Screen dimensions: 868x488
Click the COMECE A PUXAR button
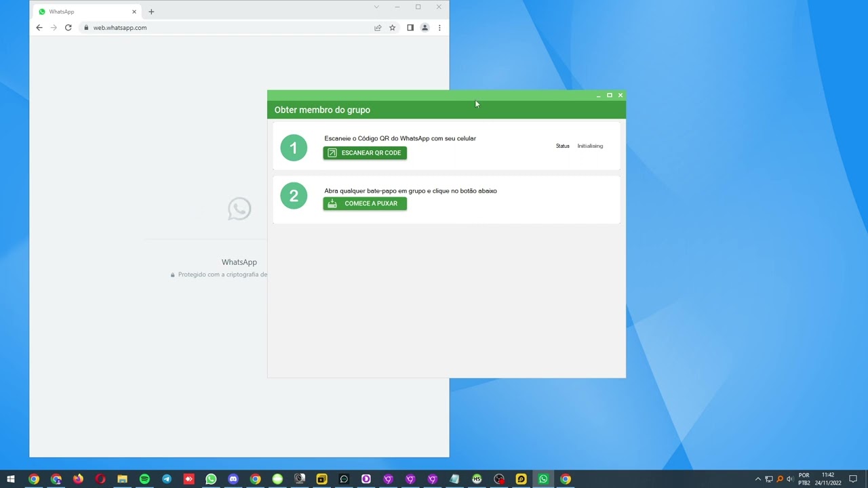pyautogui.click(x=365, y=203)
